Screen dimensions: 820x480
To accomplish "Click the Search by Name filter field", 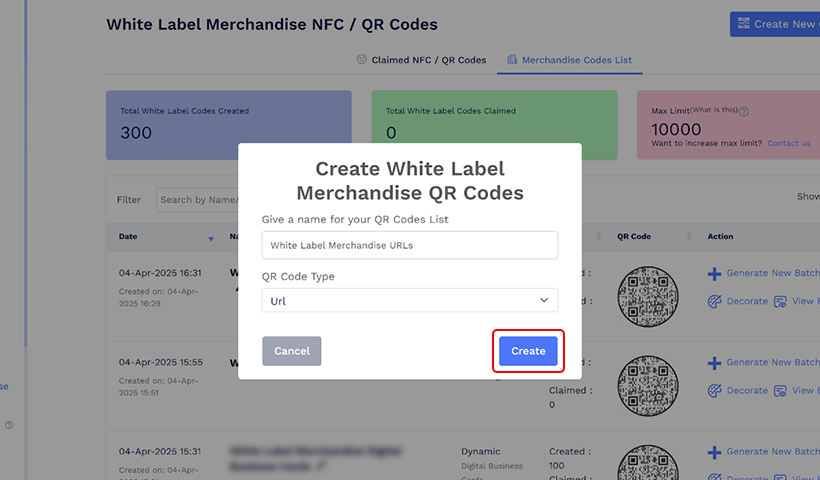I will tap(197, 200).
